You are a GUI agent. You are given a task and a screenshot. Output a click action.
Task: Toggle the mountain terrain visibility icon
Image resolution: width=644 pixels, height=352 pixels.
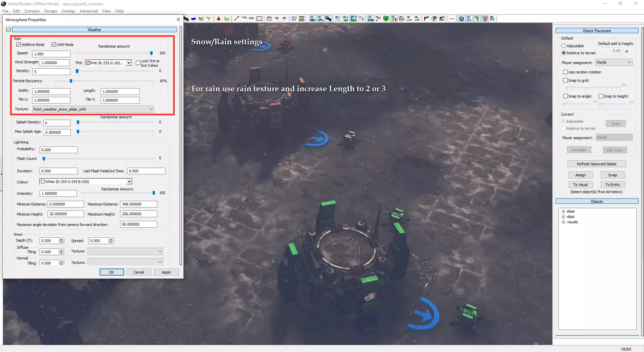click(x=354, y=19)
